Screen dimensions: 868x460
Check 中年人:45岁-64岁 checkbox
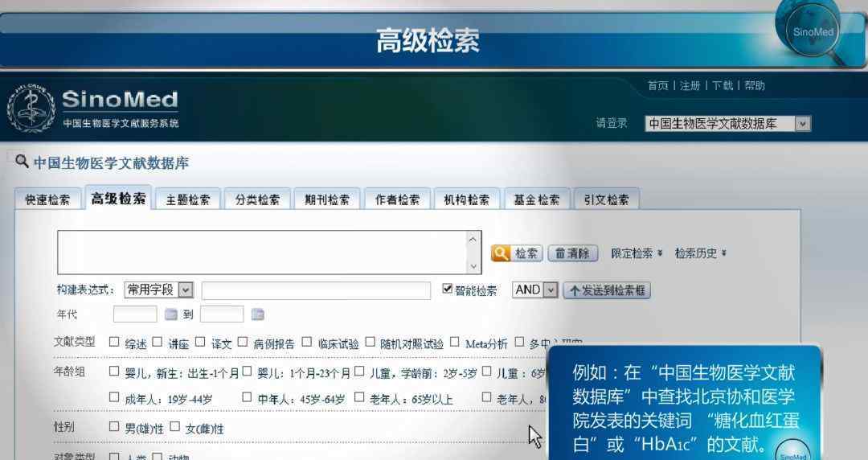pos(247,397)
